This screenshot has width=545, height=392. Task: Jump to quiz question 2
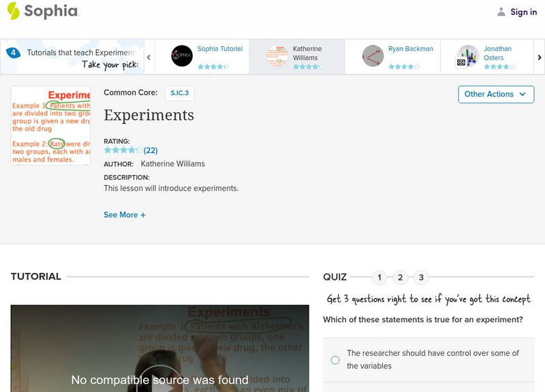tap(401, 277)
